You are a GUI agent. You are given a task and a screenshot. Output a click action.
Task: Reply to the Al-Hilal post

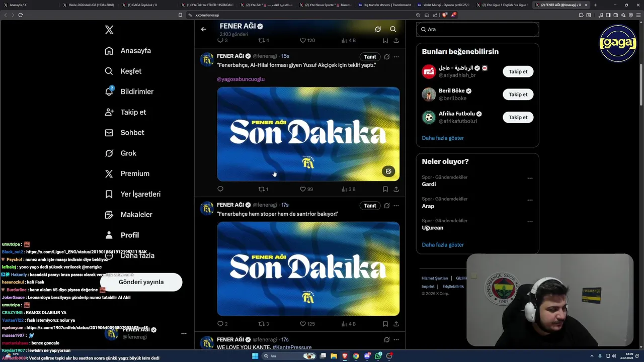coord(220,189)
